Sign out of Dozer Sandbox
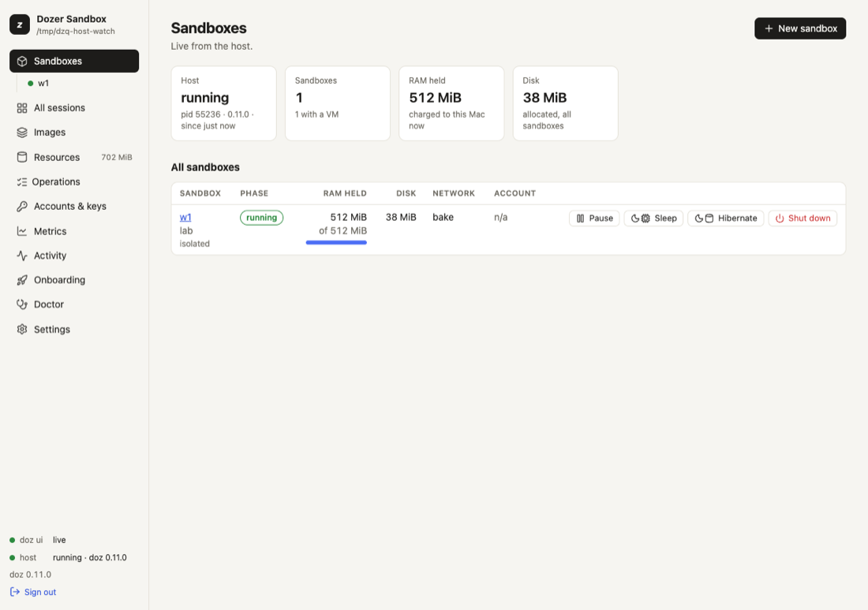 coord(33,592)
